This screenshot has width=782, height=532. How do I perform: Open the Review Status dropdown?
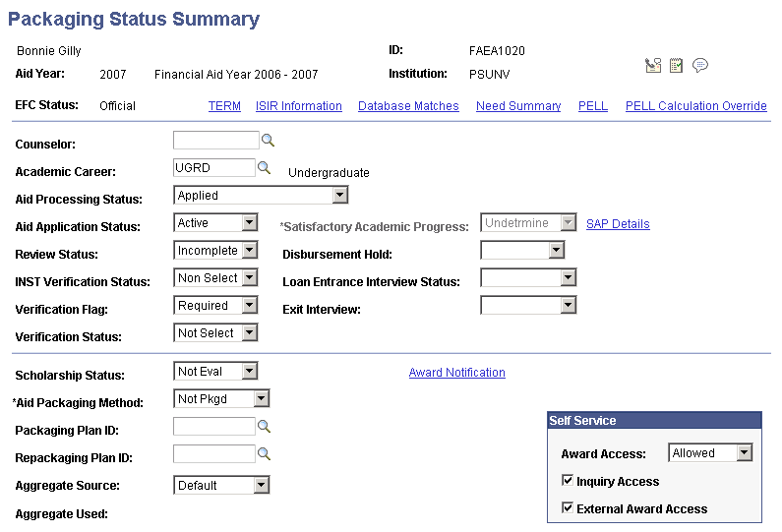pyautogui.click(x=215, y=250)
